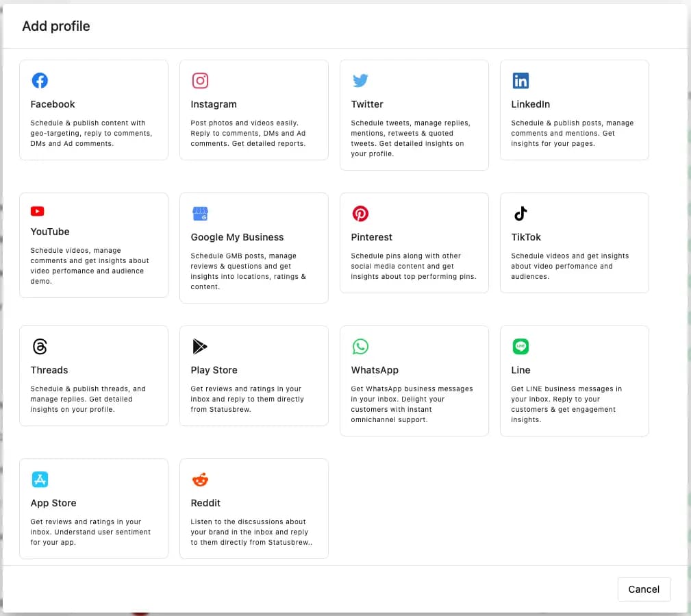Select the Instagram camera icon

pos(200,81)
